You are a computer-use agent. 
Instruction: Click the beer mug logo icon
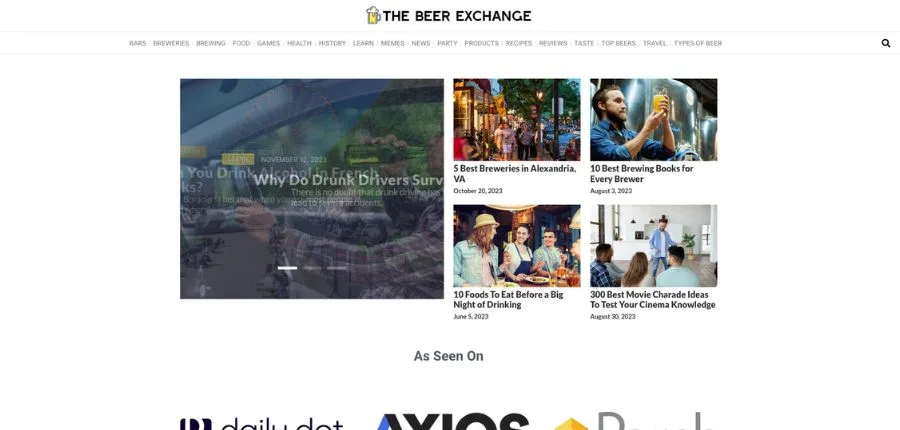373,16
